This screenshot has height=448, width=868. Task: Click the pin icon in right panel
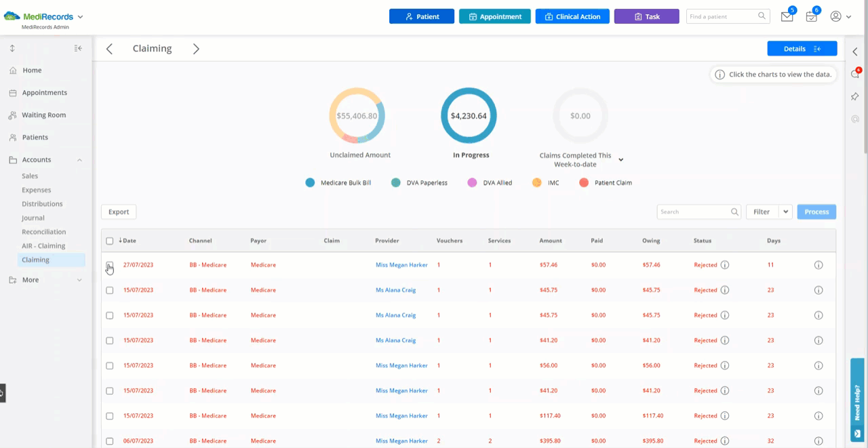[x=855, y=97]
